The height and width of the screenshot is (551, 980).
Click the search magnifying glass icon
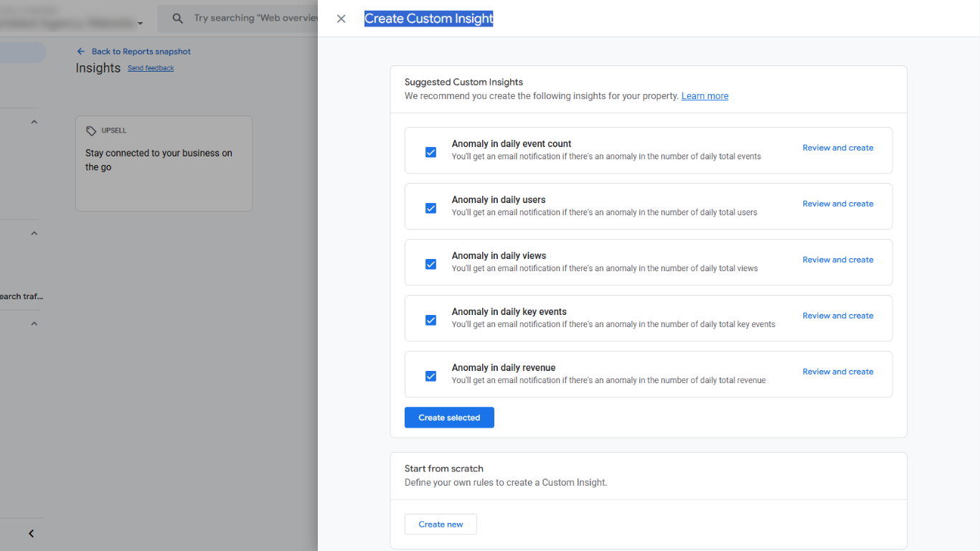point(176,18)
